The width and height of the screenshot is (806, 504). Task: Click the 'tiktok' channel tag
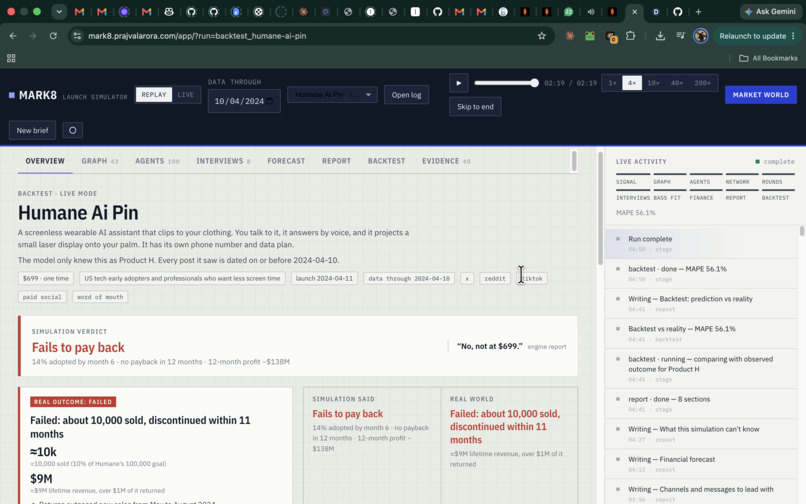[x=533, y=278]
